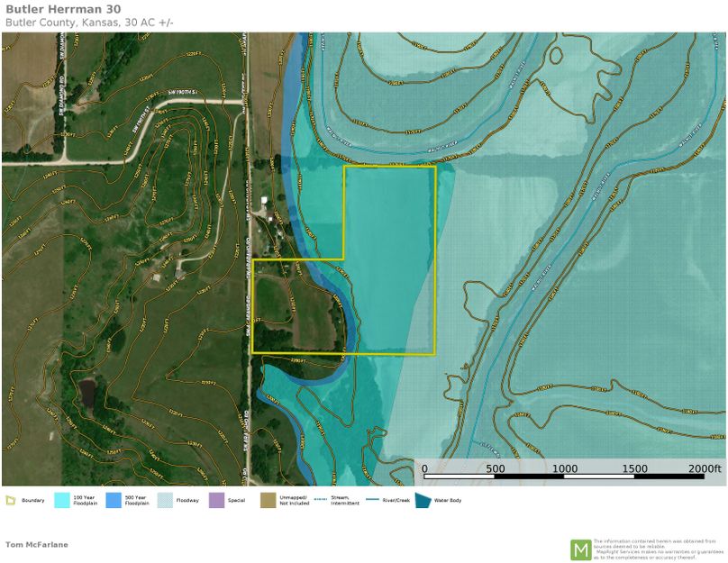The height and width of the screenshot is (563, 728).
Task: Select the Boundary legend icon
Action: pos(13,498)
